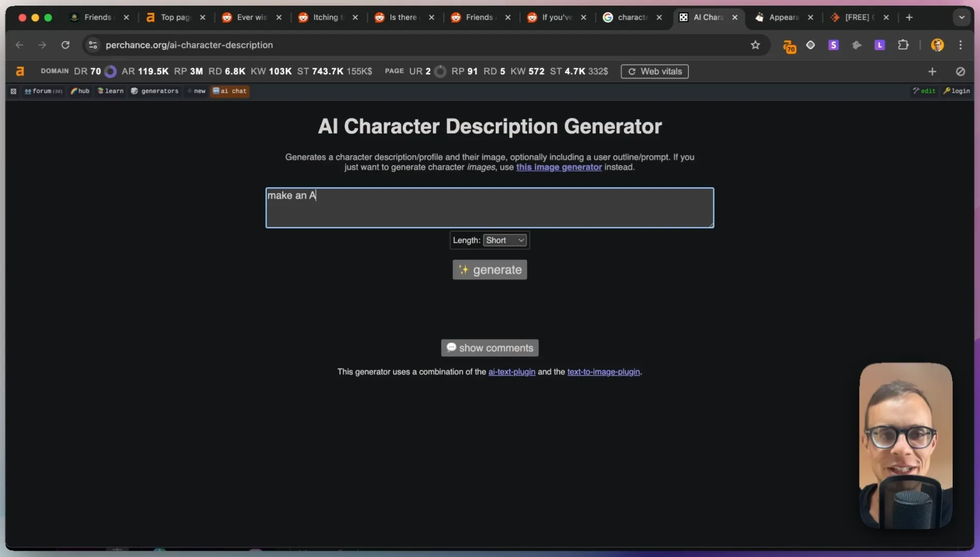980x557 pixels.
Task: Open the Length dropdown set to Short
Action: [504, 240]
